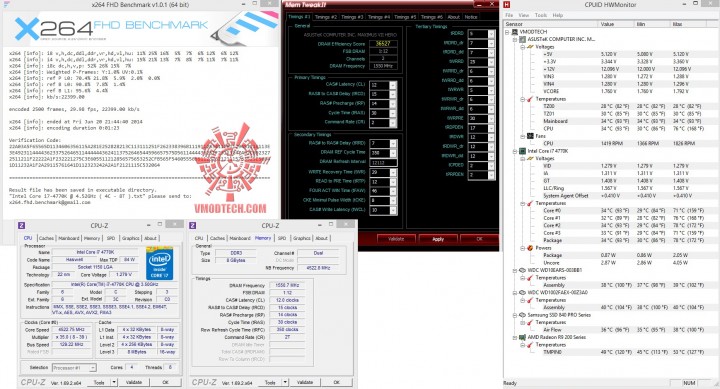Click the ASUSTeK mainboard icon in HWMonitor tree
Viewport: 720px width, 389px height.
(522, 39)
